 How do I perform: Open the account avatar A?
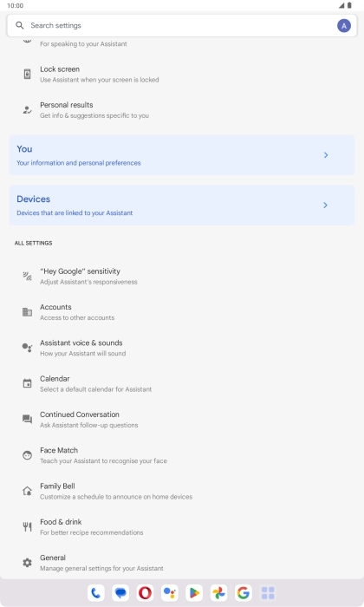[343, 26]
